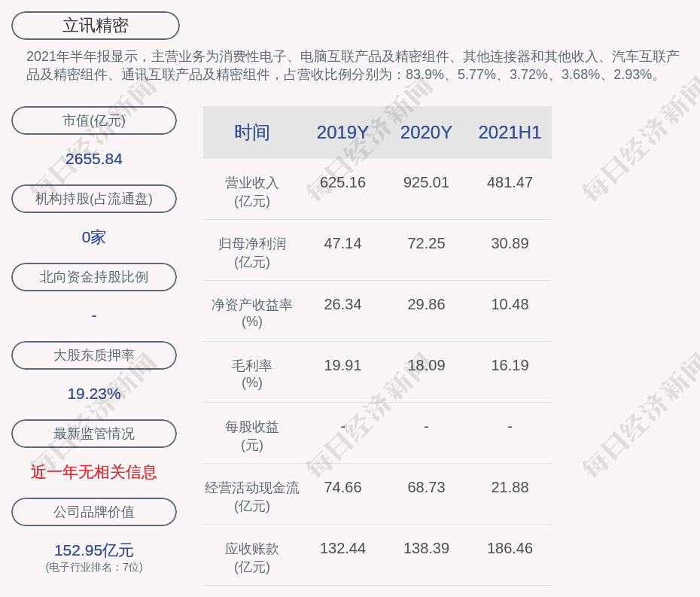Select the 每股收益 dash in 2021H1 column

tap(510, 426)
